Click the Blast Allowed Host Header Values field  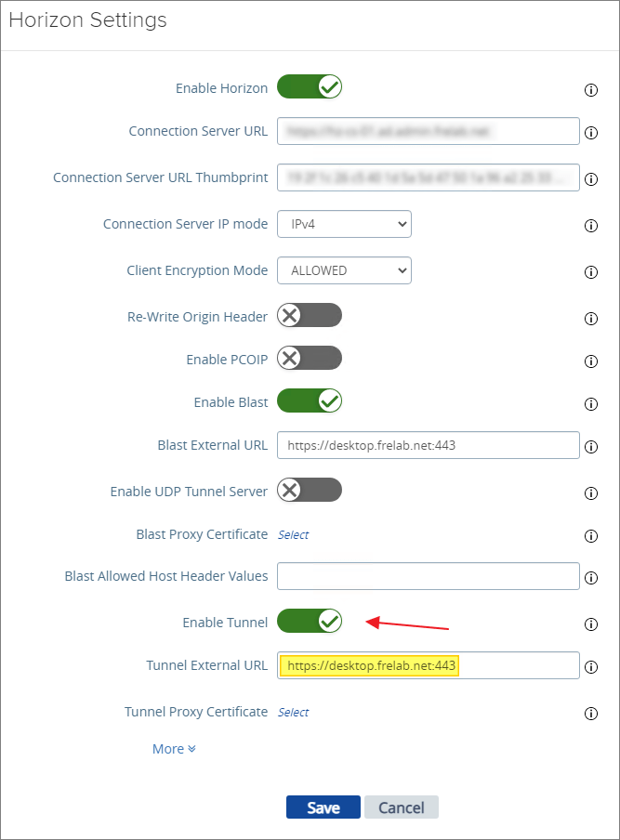tap(428, 576)
